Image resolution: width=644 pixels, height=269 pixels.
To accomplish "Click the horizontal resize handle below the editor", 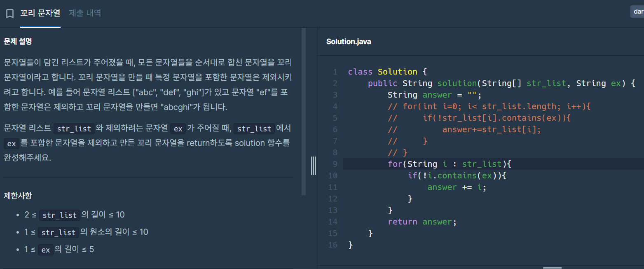I will tap(552, 267).
